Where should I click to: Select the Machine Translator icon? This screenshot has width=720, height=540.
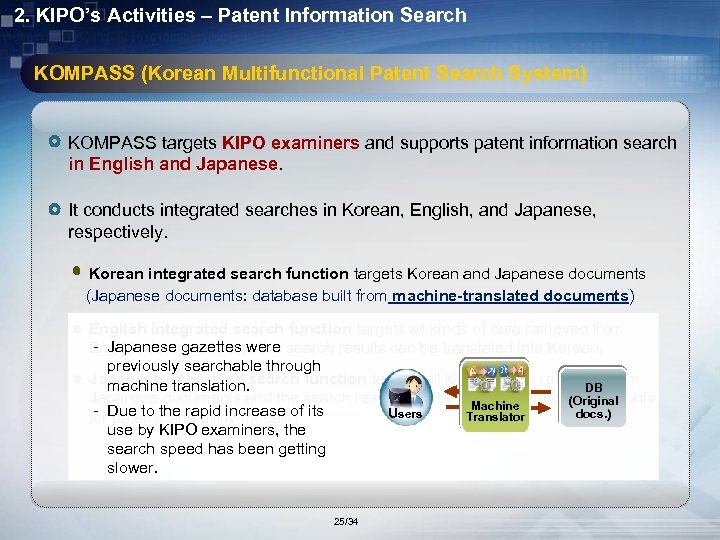pyautogui.click(x=495, y=395)
